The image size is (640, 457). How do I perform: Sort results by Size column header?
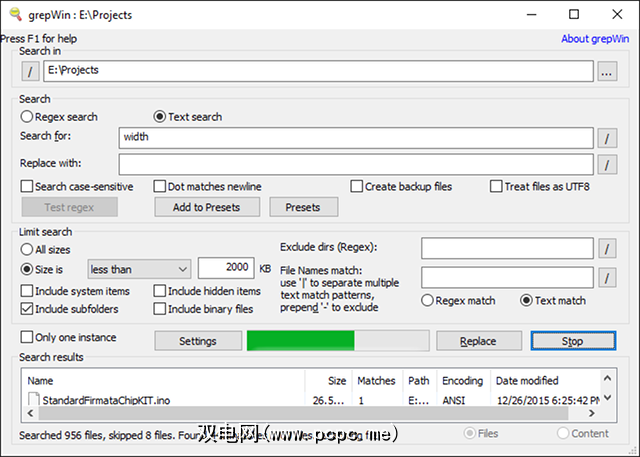(329, 381)
